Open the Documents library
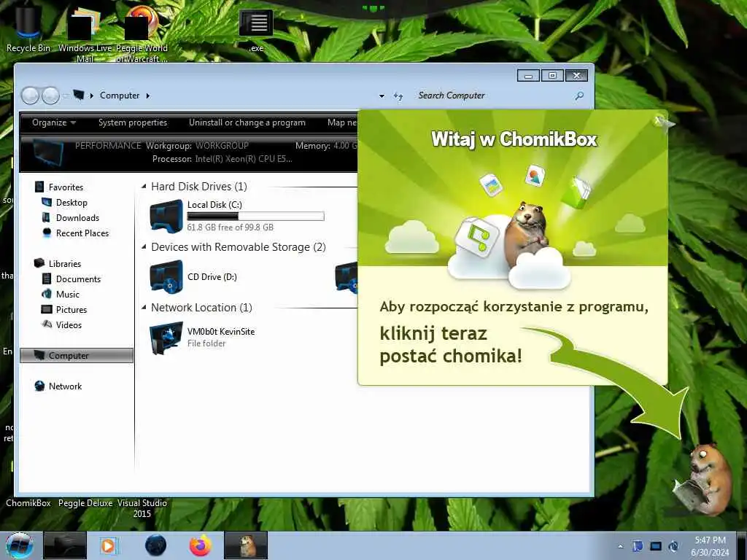The width and height of the screenshot is (747, 560). click(78, 279)
